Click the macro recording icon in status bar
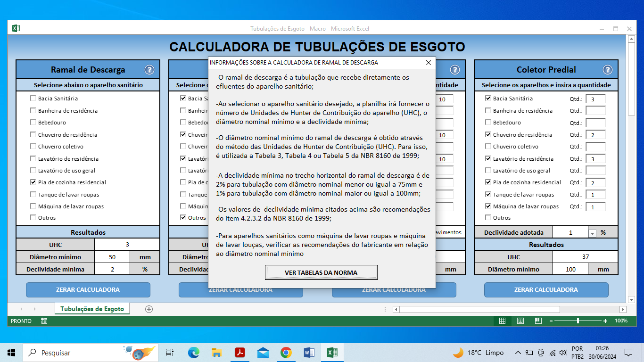 (44, 321)
